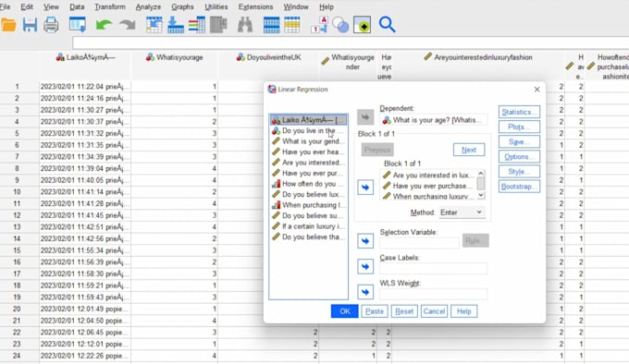Image resolution: width=629 pixels, height=364 pixels.
Task: Click the Statistics button
Action: 519,112
